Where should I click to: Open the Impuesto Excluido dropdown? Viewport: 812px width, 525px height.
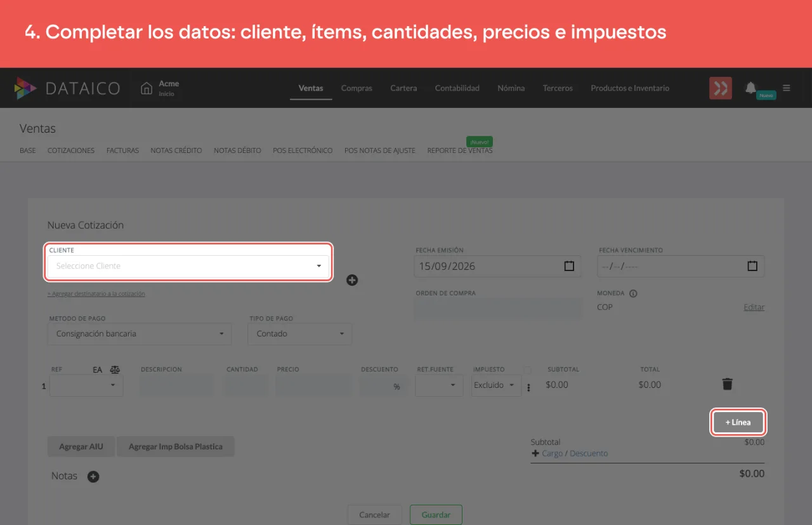pyautogui.click(x=496, y=385)
